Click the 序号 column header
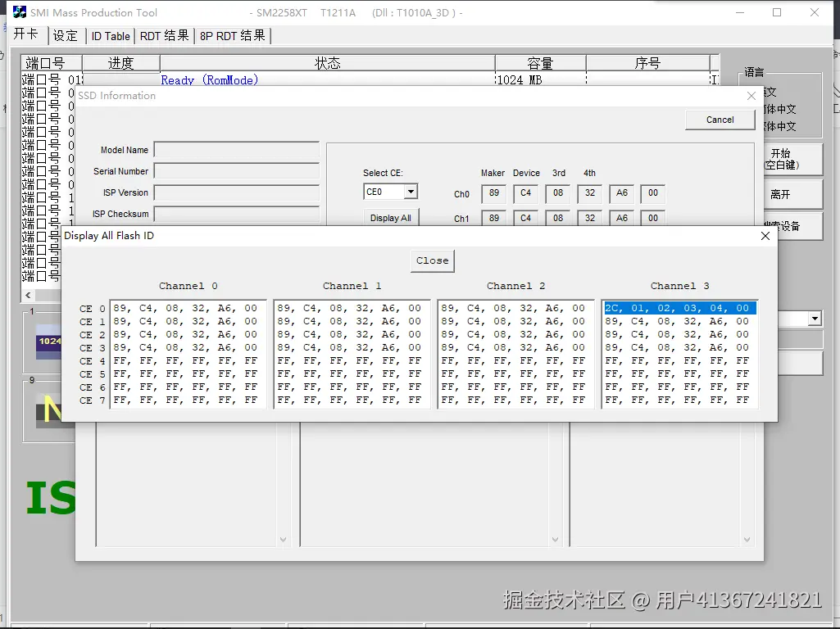Viewport: 840px width, 629px height. click(647, 63)
